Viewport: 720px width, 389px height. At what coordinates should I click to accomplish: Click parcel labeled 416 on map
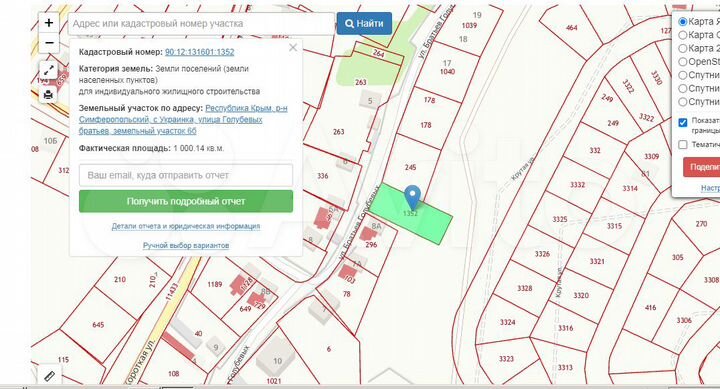coord(650,307)
